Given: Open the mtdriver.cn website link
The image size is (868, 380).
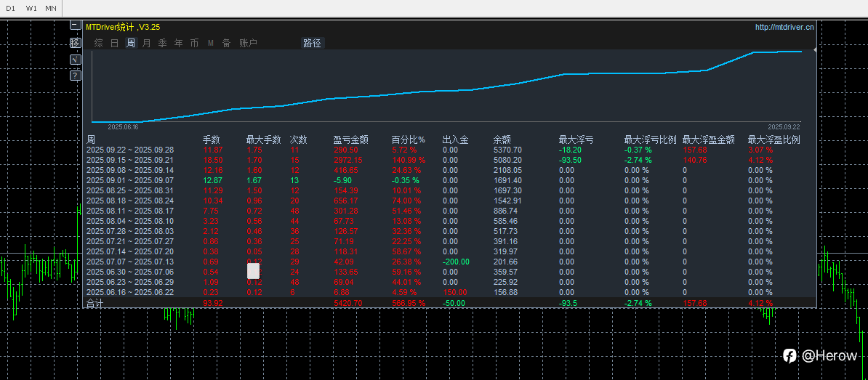Looking at the screenshot, I should pyautogui.click(x=785, y=27).
